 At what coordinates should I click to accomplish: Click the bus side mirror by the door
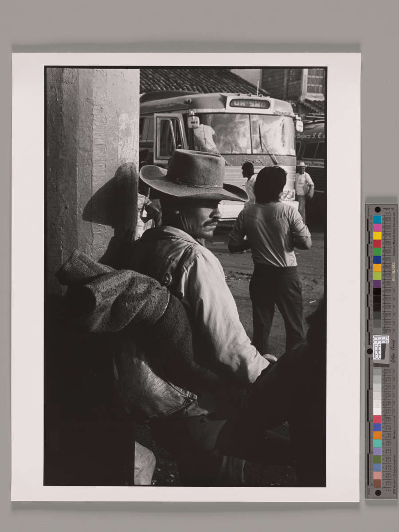pos(193,122)
